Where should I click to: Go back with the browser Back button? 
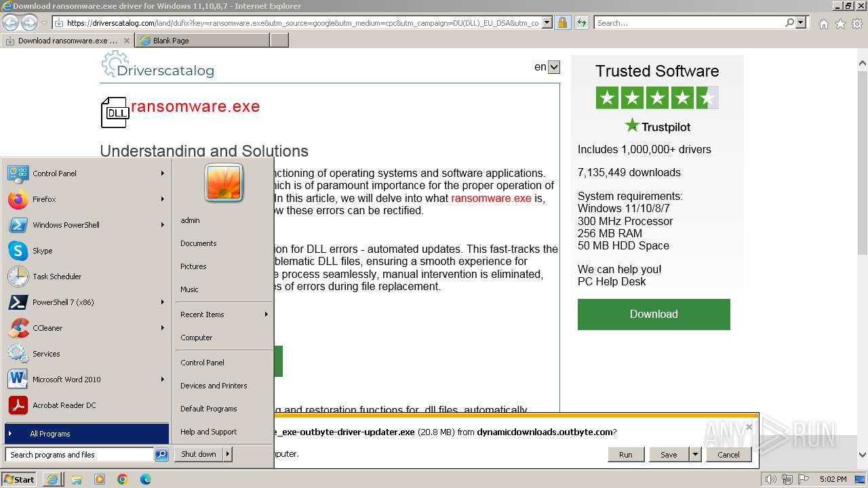(x=10, y=22)
